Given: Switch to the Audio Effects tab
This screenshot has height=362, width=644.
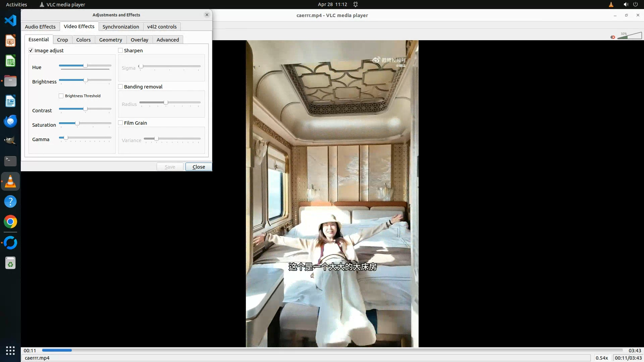Looking at the screenshot, I should coord(40,26).
